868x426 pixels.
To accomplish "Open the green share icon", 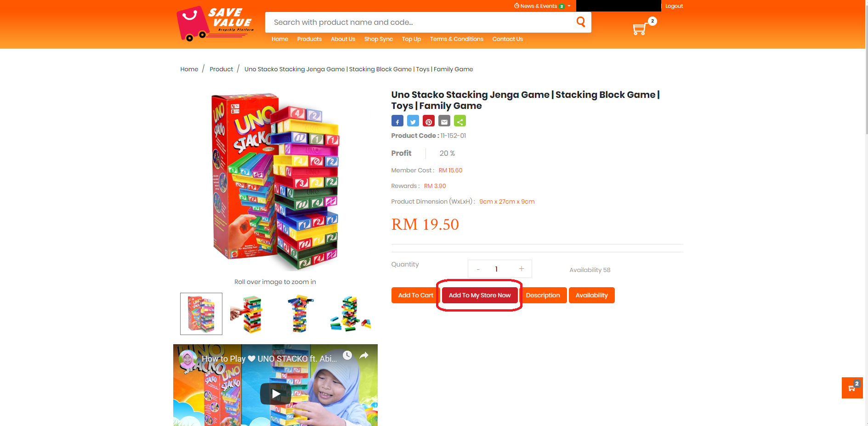I will tap(460, 121).
